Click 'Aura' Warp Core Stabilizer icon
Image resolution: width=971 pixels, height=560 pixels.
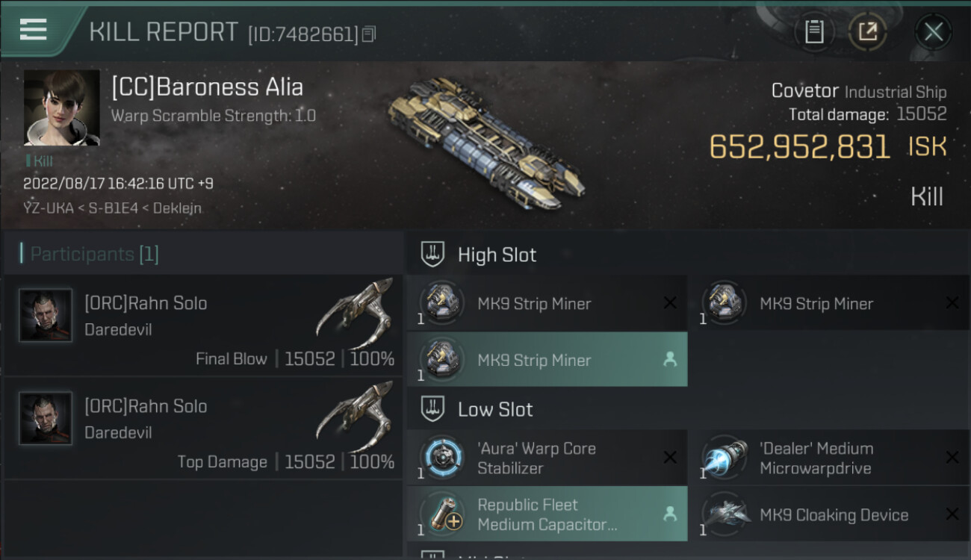442,458
